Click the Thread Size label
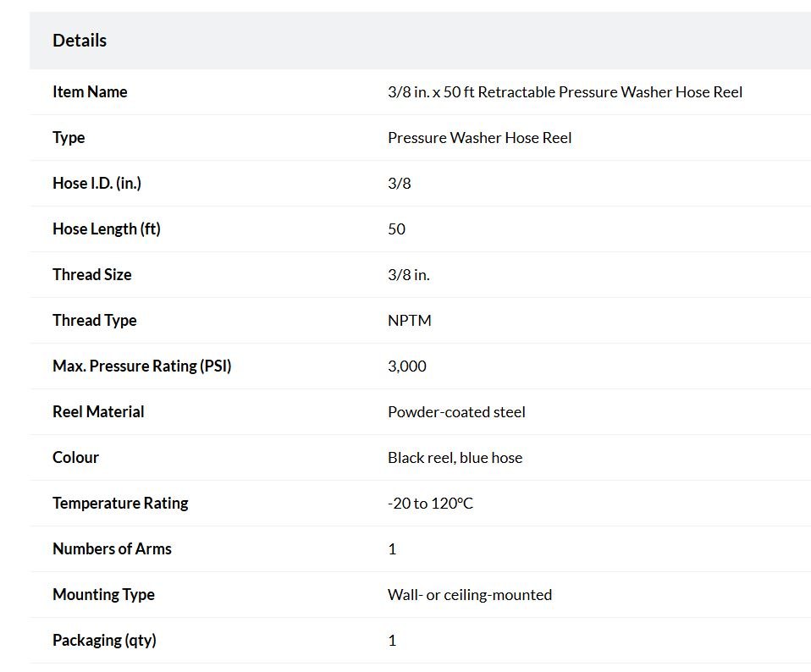The width and height of the screenshot is (811, 672). tap(92, 274)
